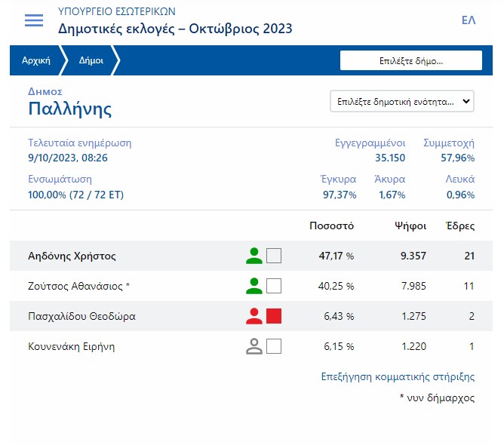The height and width of the screenshot is (445, 504).
Task: Open the Επιλέξτε δημοτική ενότητα dropdown
Action: [x=402, y=102]
